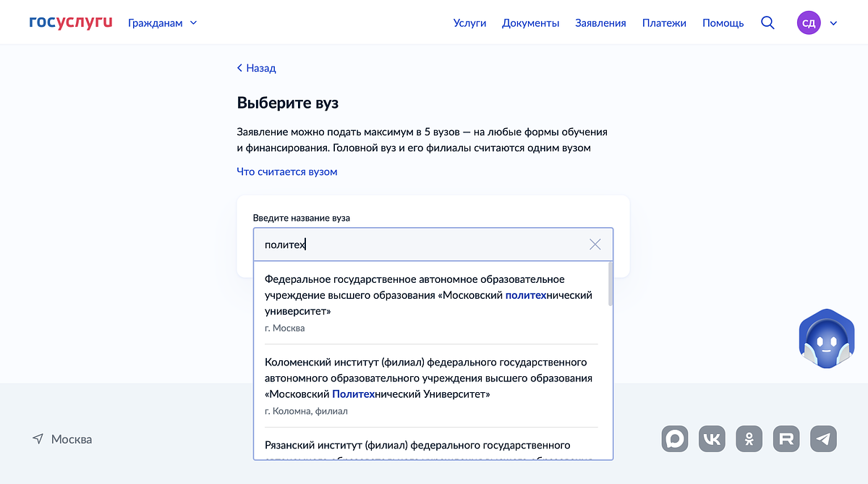The height and width of the screenshot is (484, 868).
Task: Click the suggestions list scrollbar
Action: (611, 284)
